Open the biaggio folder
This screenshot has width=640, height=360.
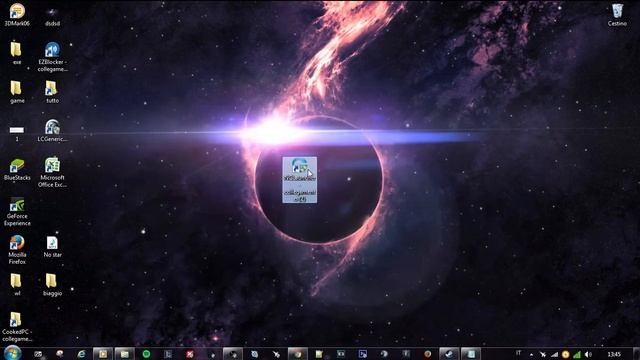point(52,284)
